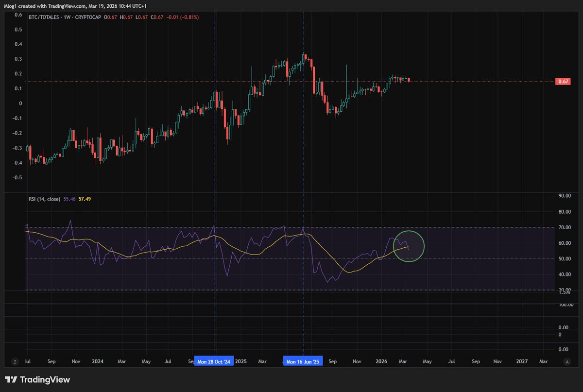Viewport: 583px width, 392px height.
Task: Click the Mon 16 Jun '25 date marker
Action: pyautogui.click(x=303, y=362)
